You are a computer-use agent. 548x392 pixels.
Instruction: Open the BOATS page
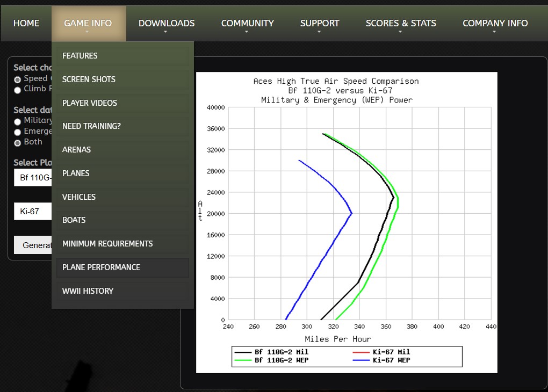[122, 220]
